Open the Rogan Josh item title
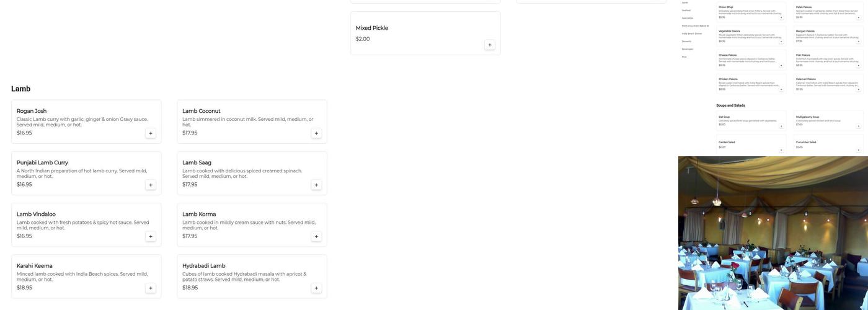 [32, 111]
